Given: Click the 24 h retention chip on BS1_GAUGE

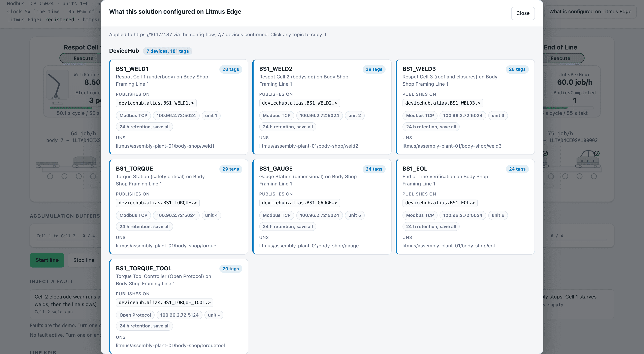Looking at the screenshot, I should click(x=288, y=226).
